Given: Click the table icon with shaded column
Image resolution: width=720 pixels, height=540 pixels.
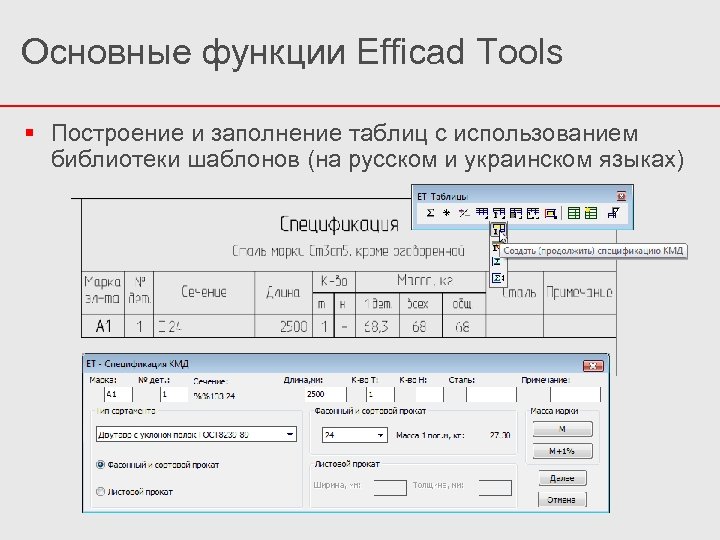Looking at the screenshot, I should pyautogui.click(x=516, y=213).
